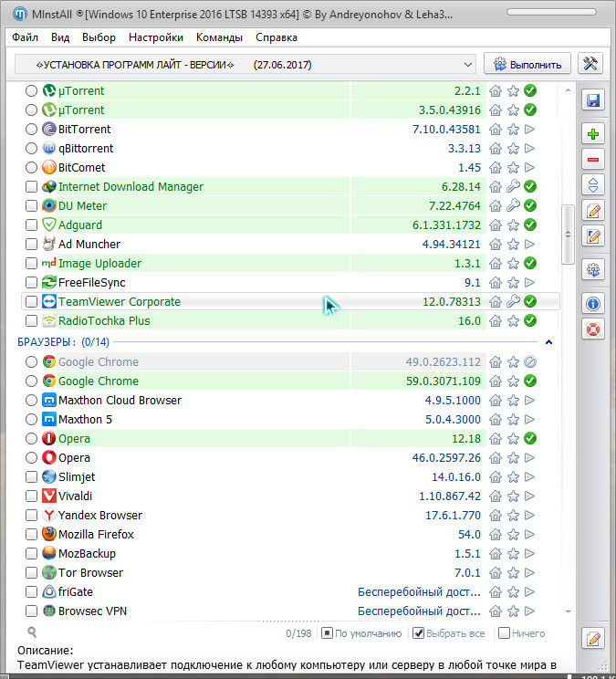The height and width of the screenshot is (679, 616).
Task: Click the blue info icon
Action: tap(593, 303)
